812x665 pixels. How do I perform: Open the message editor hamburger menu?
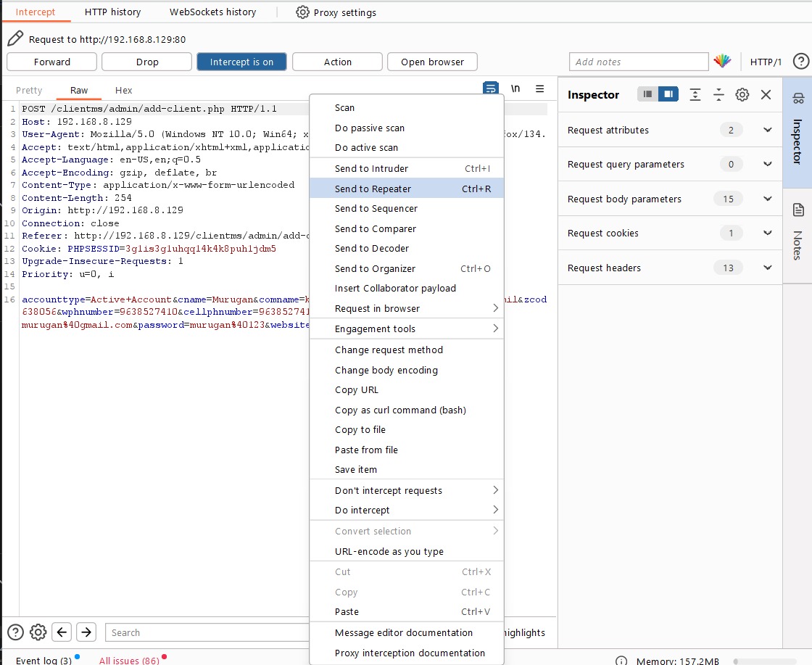539,88
